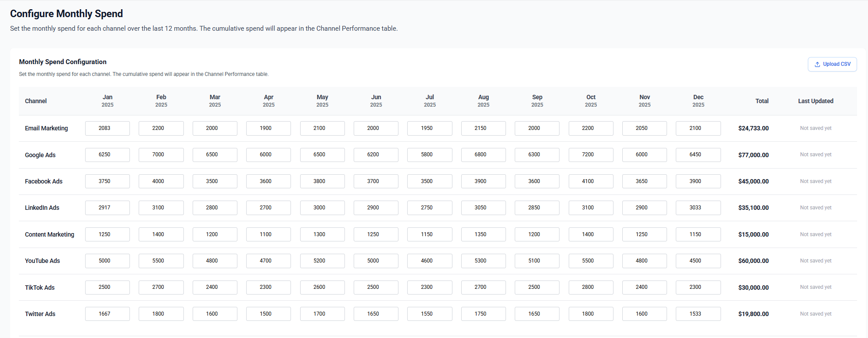This screenshot has width=868, height=338.
Task: Click the Configure Monthly Spend heading
Action: 67,14
